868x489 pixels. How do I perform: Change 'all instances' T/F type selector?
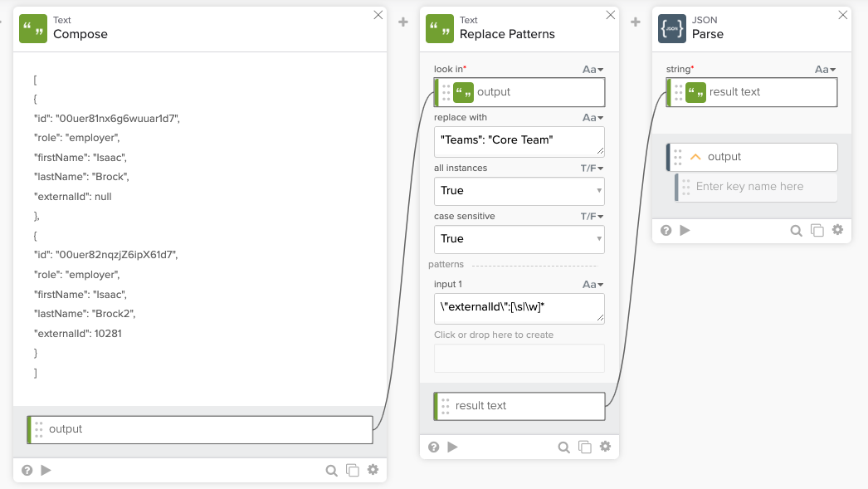[x=592, y=169]
